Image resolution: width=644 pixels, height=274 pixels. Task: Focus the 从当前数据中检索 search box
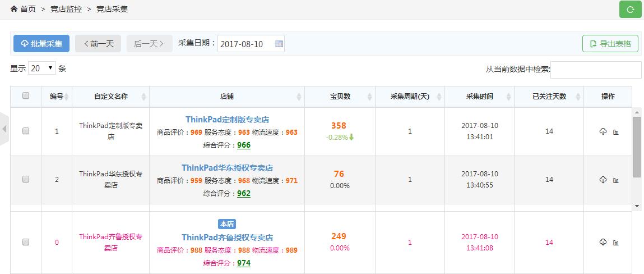[596, 70]
